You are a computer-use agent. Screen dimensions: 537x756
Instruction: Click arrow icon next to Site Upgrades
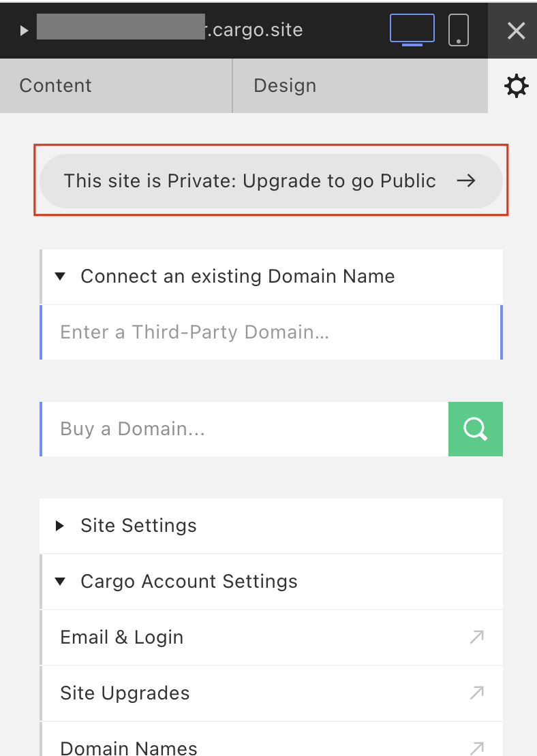477,693
